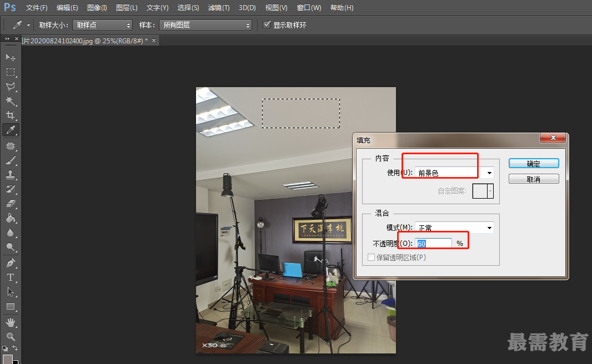The image size is (592, 364).
Task: Select the Polygonal Lasso tool
Action: [11, 87]
